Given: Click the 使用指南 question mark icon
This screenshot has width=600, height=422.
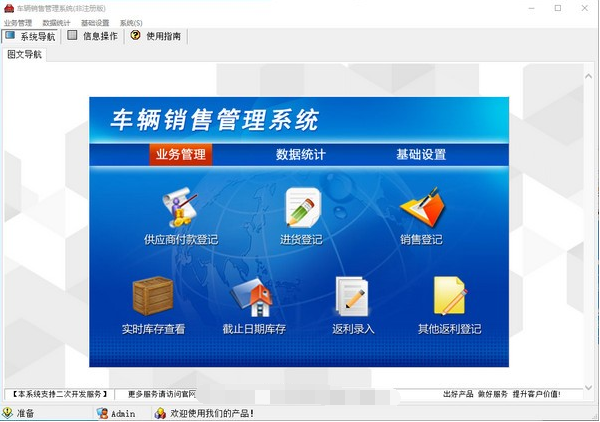Looking at the screenshot, I should coord(135,35).
